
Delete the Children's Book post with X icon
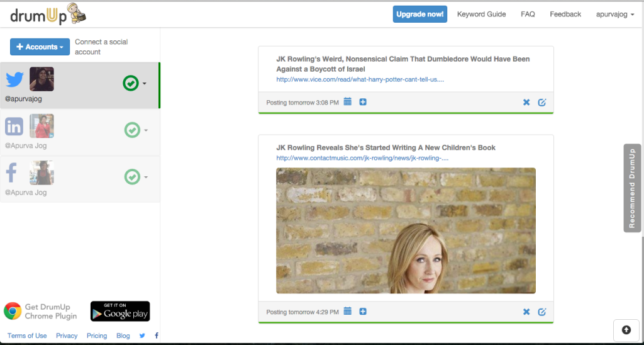pyautogui.click(x=526, y=312)
